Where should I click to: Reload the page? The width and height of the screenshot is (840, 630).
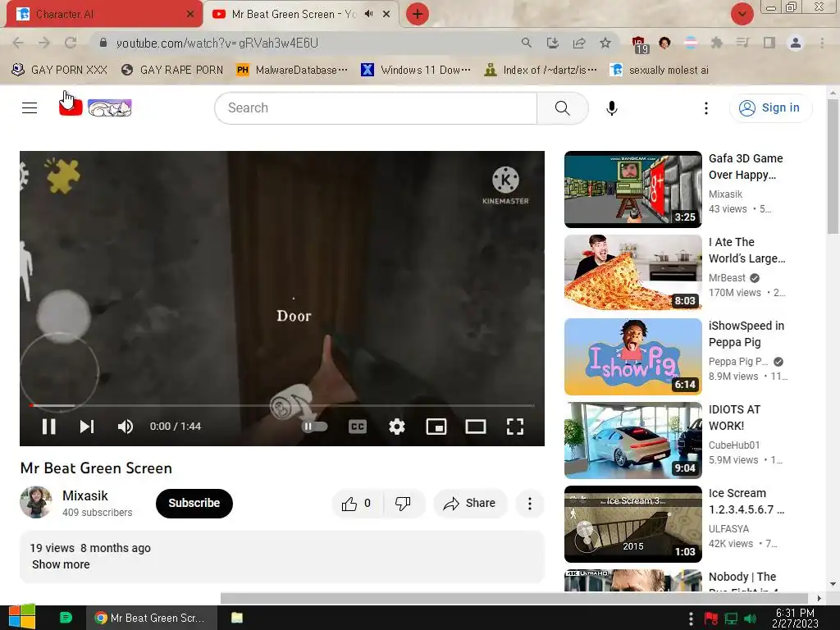tap(71, 43)
